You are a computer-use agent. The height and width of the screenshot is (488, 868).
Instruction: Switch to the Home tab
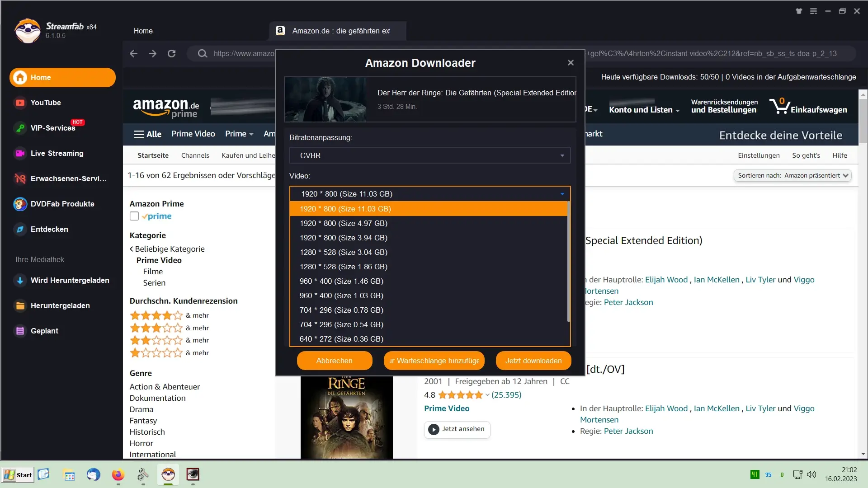click(x=143, y=31)
